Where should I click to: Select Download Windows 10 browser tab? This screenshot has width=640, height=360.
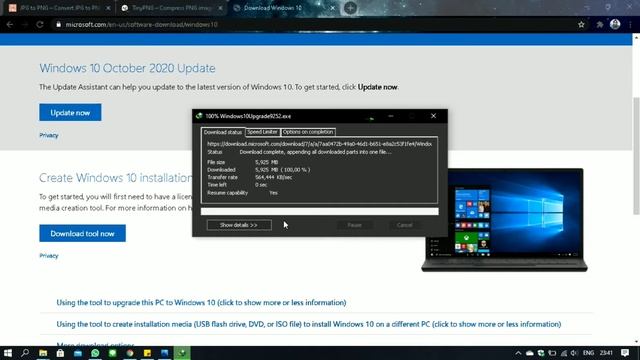click(284, 8)
